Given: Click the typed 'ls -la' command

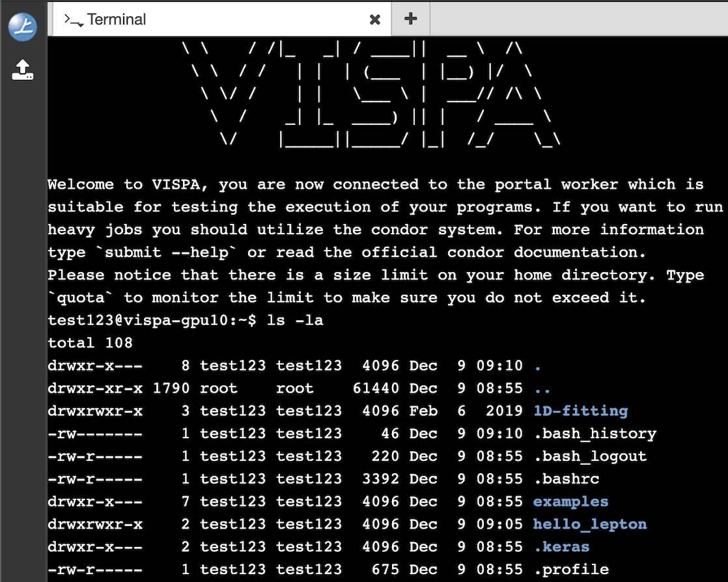Looking at the screenshot, I should tap(295, 320).
